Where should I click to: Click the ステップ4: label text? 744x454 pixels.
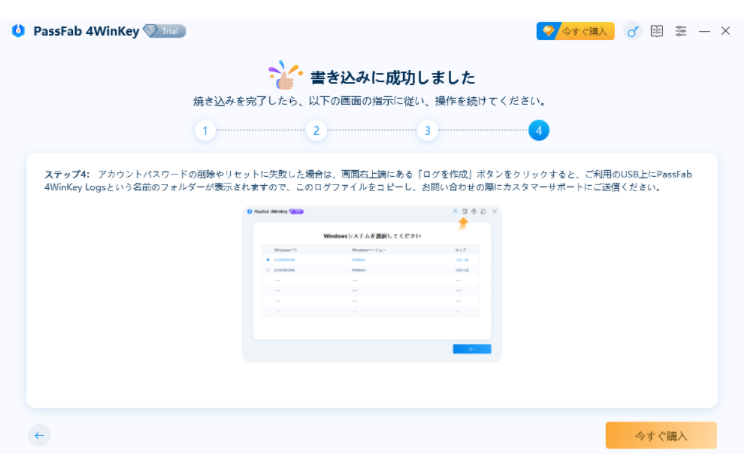coord(67,174)
